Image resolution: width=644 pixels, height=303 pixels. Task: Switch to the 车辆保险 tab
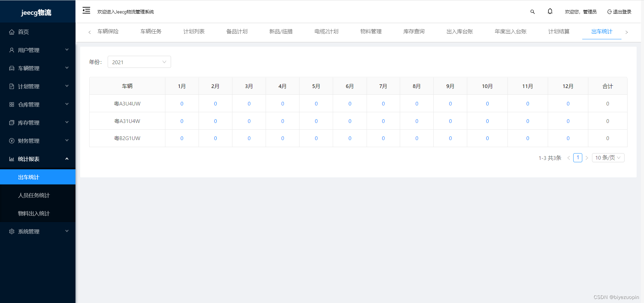tap(108, 32)
